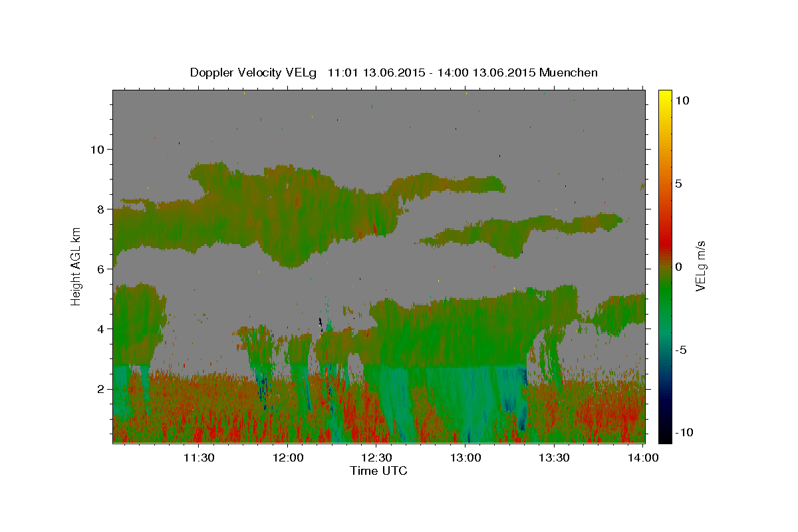Select the "Muenchen" location in the title
Screen dimensions: 798x532
[x=569, y=72]
